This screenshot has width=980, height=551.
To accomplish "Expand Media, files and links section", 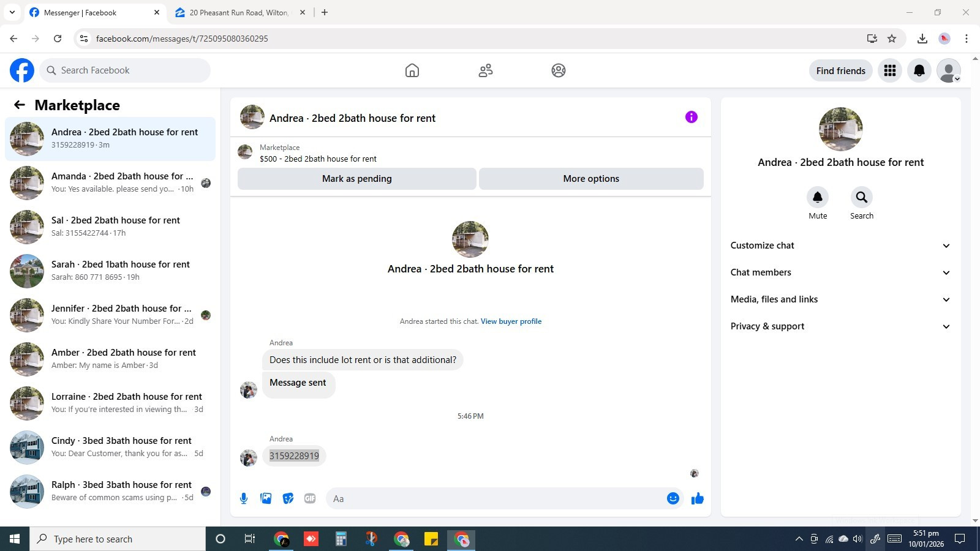I will tap(840, 299).
